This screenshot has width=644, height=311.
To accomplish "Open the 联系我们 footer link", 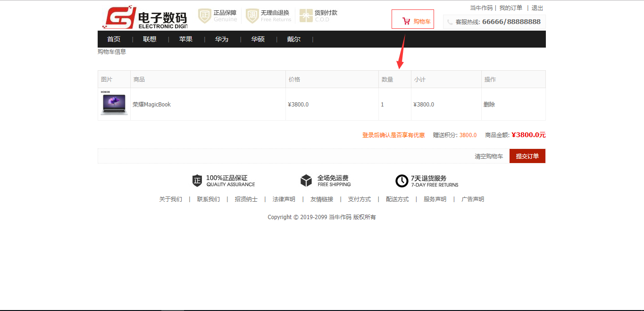I will click(x=209, y=199).
